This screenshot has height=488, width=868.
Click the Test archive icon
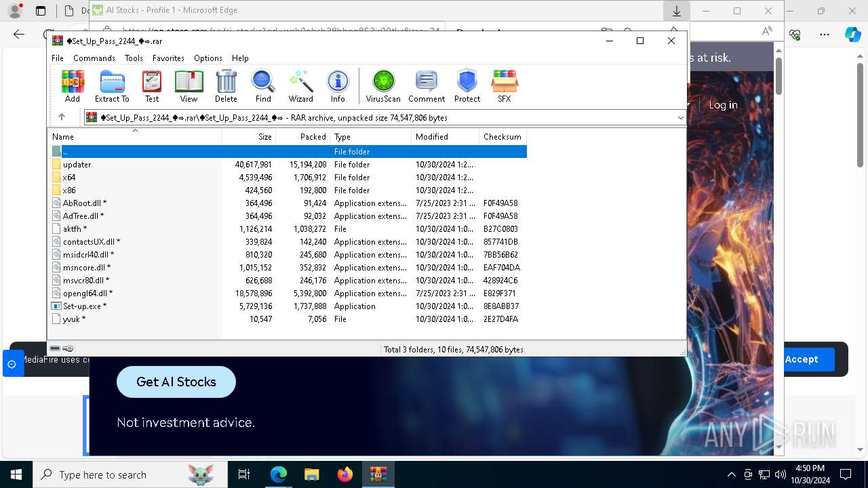(152, 86)
